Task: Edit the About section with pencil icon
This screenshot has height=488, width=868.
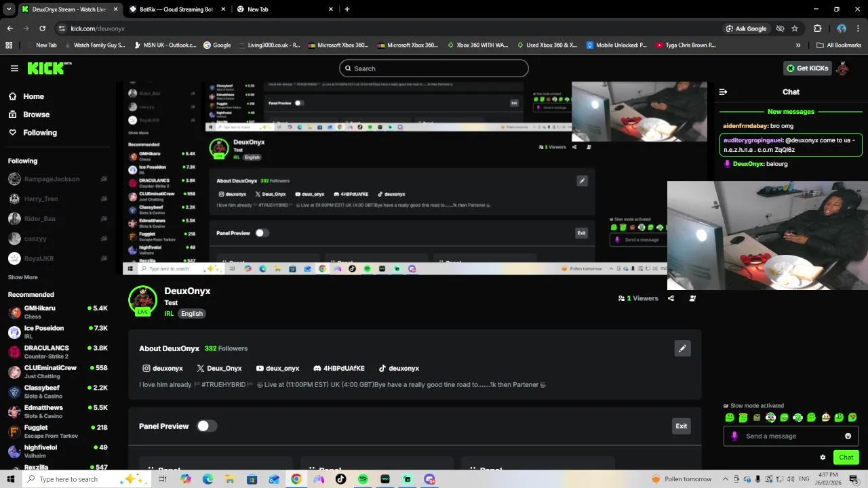Action: [x=682, y=348]
